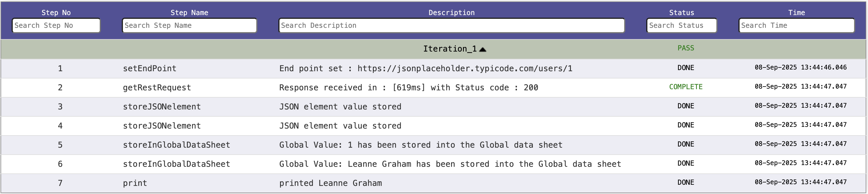Click the Time column header

click(x=796, y=12)
